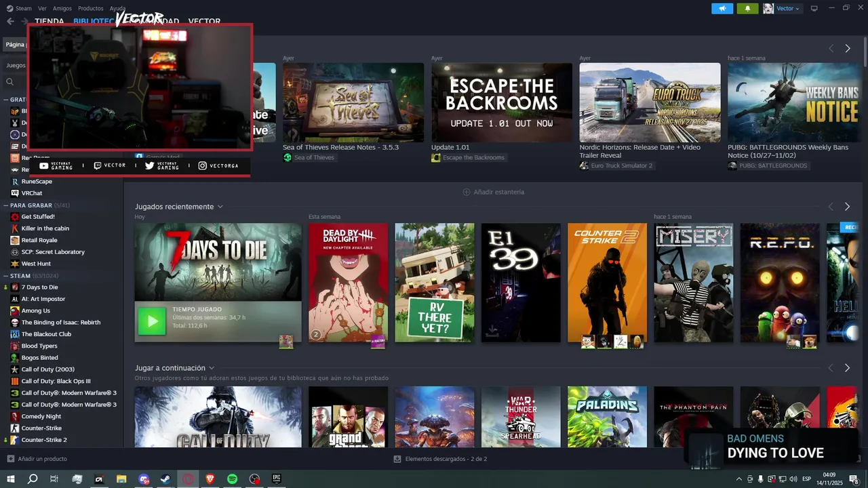This screenshot has height=488, width=868.
Task: Open the Productos menu
Action: click(91, 8)
